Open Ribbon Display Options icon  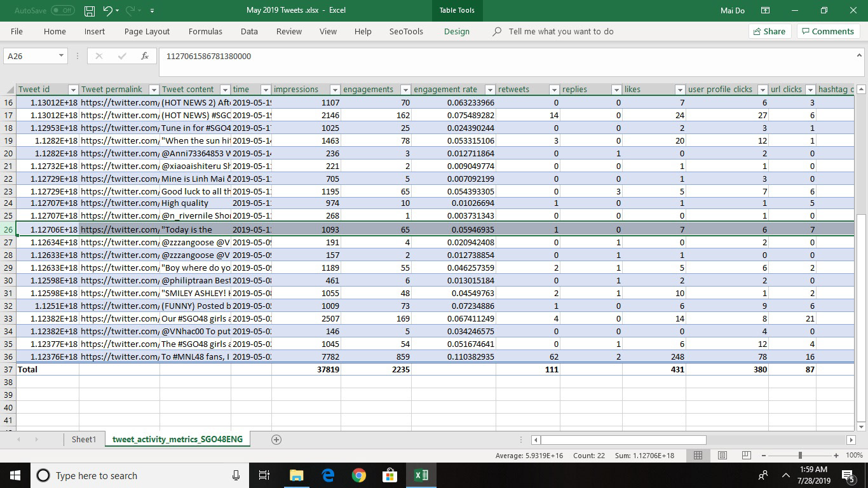[x=766, y=10]
